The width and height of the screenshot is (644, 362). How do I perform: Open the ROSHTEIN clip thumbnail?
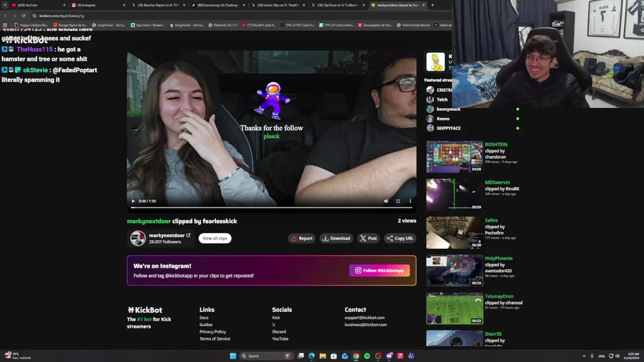pyautogui.click(x=454, y=157)
